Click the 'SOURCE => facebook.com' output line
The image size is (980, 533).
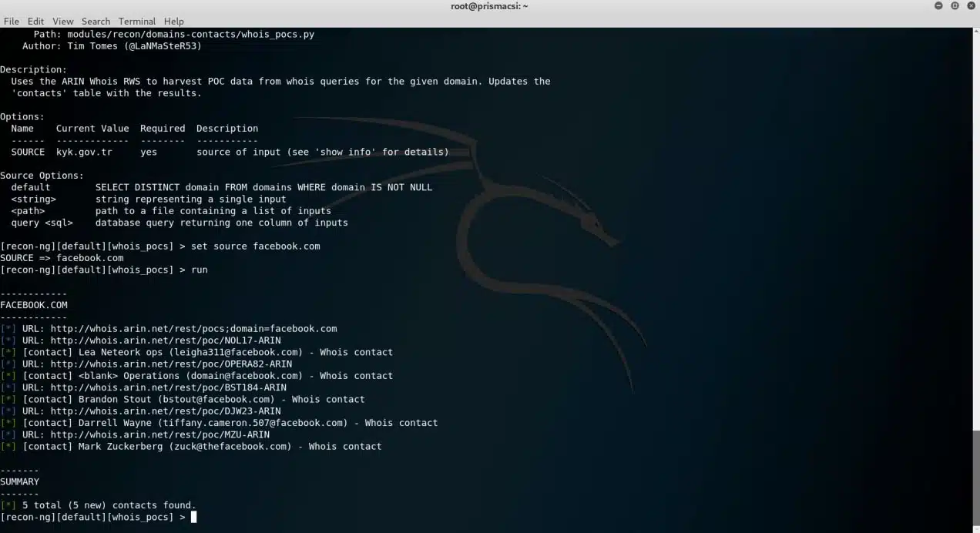pyautogui.click(x=62, y=258)
